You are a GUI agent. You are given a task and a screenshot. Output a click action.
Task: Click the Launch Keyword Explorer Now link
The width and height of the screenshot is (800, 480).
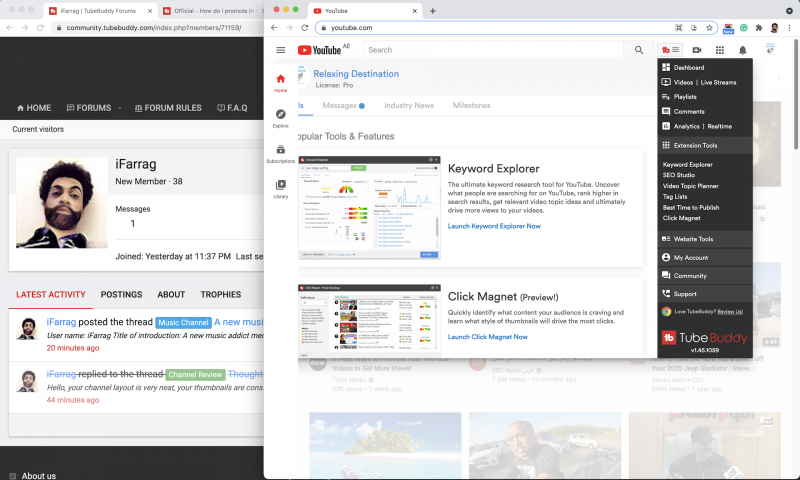click(494, 226)
